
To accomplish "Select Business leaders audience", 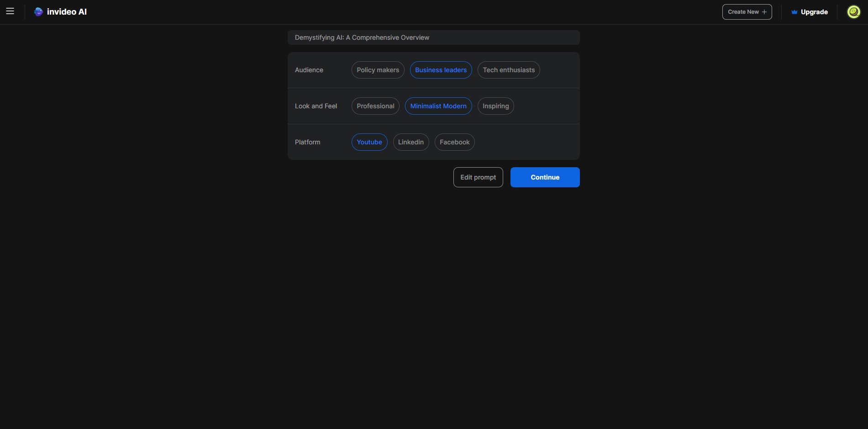I will [x=441, y=70].
